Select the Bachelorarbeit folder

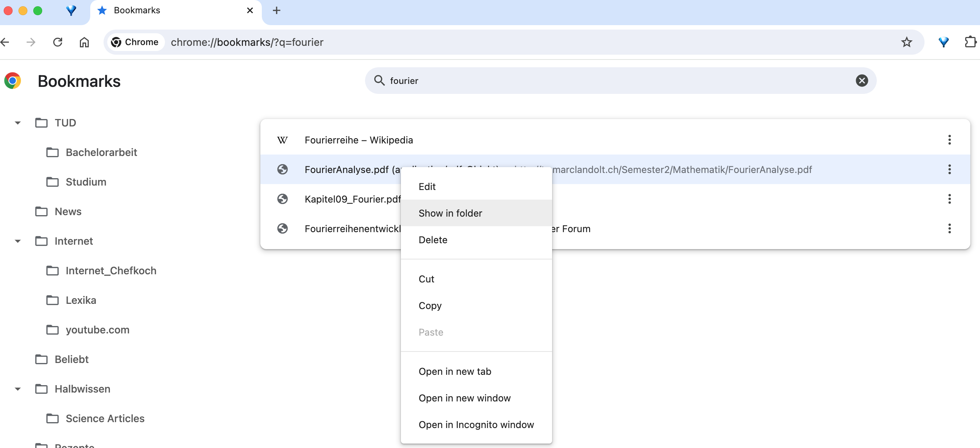(101, 153)
